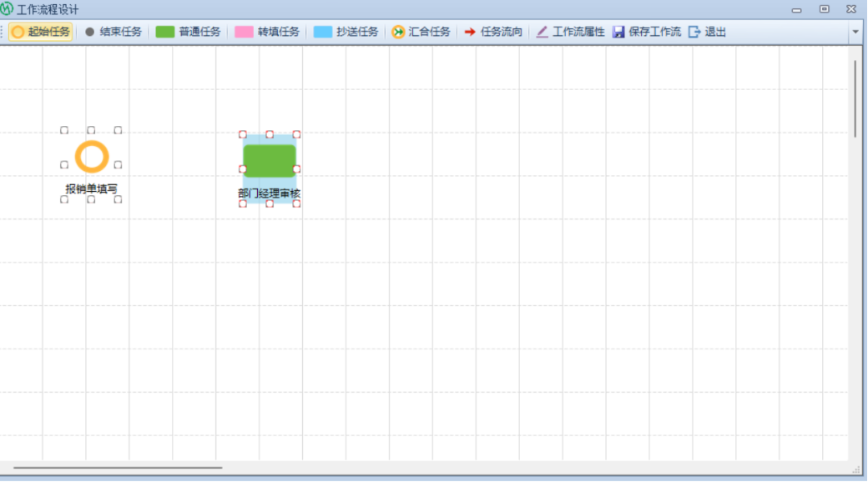Click the top-left handle of the start node

[x=64, y=130]
